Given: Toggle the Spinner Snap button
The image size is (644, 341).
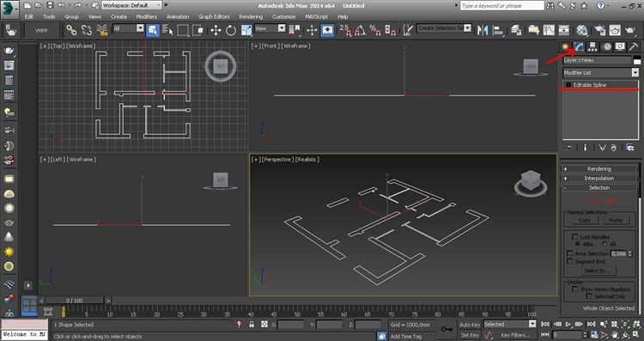Looking at the screenshot, I should [390, 30].
